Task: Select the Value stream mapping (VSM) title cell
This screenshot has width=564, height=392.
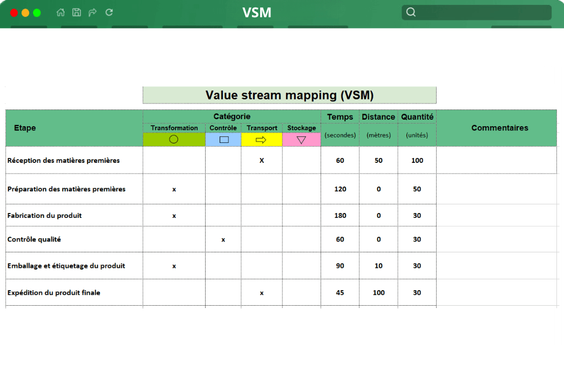Action: 289,94
